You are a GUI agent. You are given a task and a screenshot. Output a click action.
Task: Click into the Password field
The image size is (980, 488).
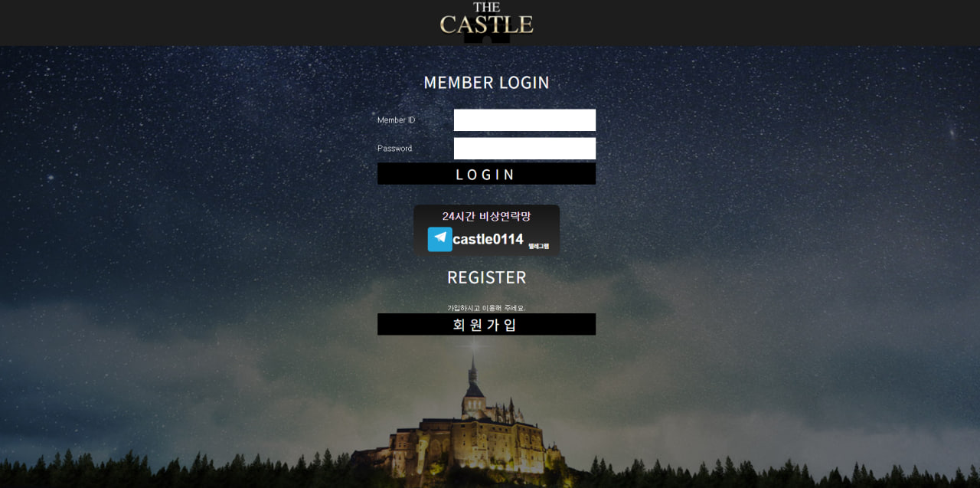tap(524, 149)
